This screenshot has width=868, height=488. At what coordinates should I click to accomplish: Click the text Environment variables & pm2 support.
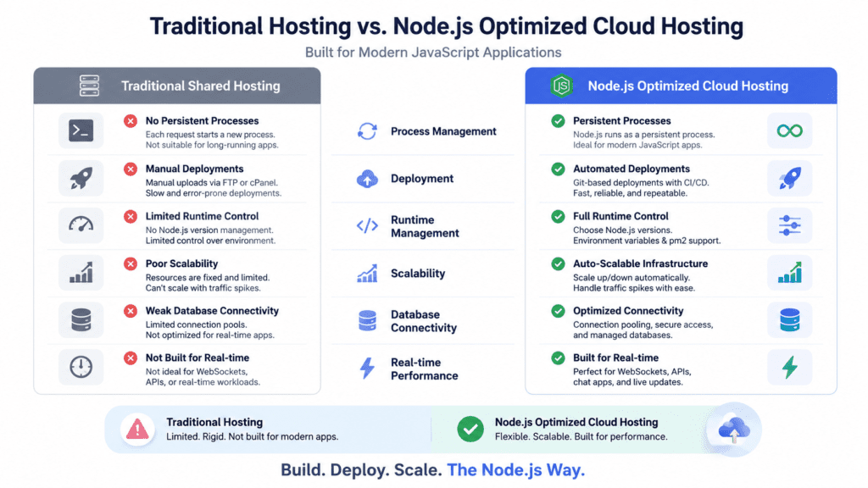[x=647, y=241]
